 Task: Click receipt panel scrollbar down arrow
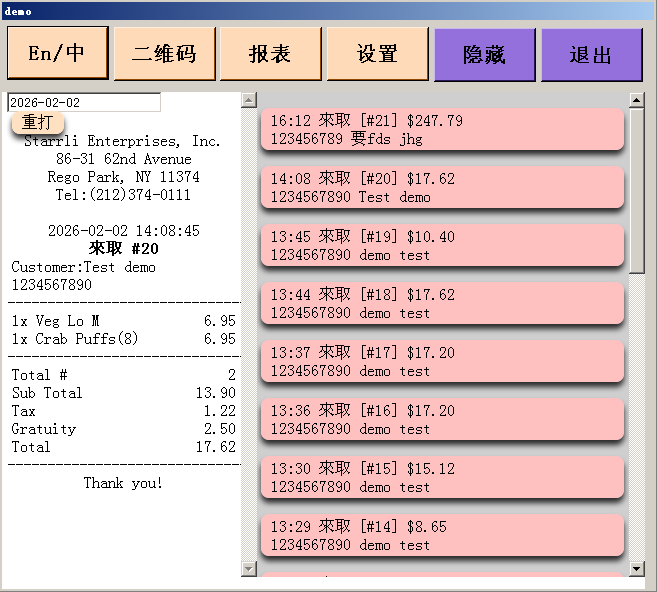tap(249, 569)
